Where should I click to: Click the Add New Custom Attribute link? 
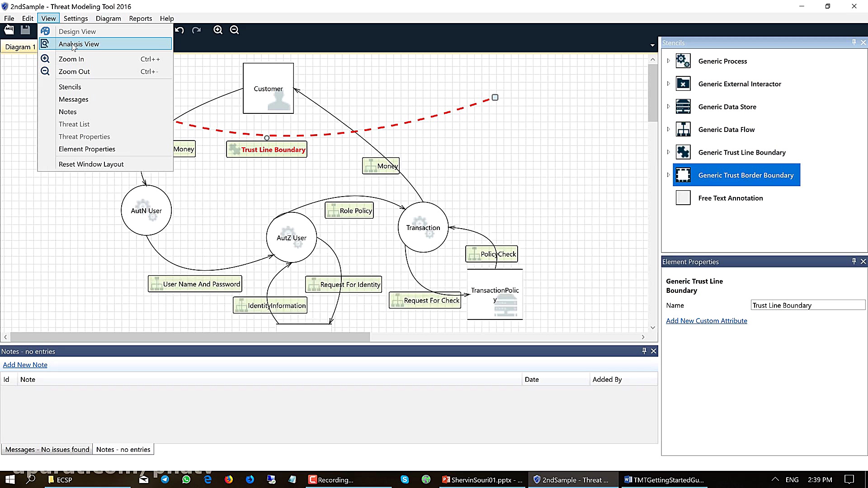click(707, 320)
